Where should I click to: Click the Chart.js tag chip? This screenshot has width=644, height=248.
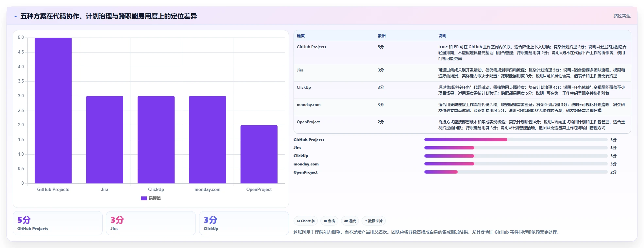[306, 221]
